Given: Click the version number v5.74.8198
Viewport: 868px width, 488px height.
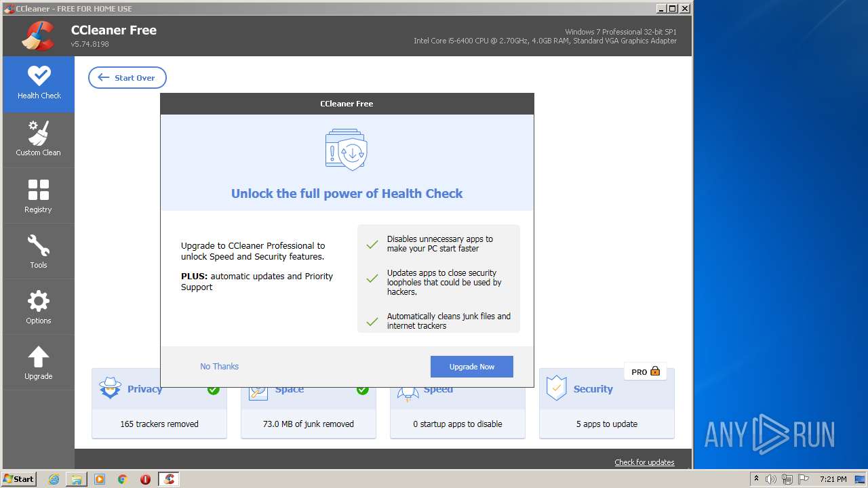Looking at the screenshot, I should (90, 44).
